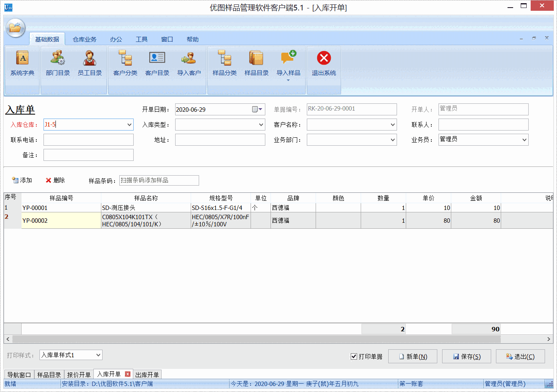557x392 pixels.
Task: Open the 客户目录 customer directory
Action: tap(157, 64)
